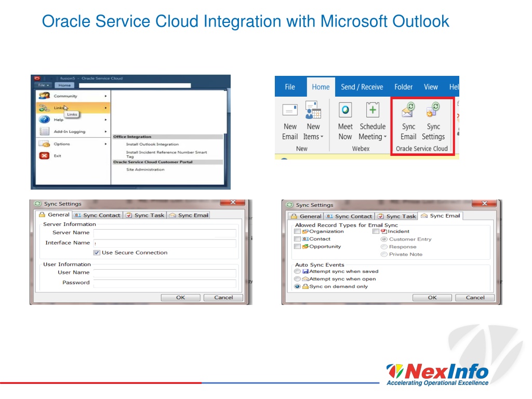This screenshot has width=532, height=399.
Task: Click the blue Help question mark icon
Action: (x=45, y=119)
